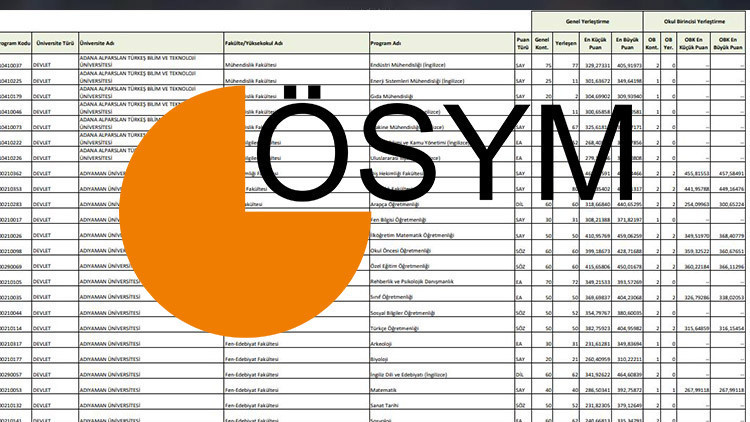Click the Gıda Mühendisliği program cell
750x422 pixels.
click(x=392, y=96)
